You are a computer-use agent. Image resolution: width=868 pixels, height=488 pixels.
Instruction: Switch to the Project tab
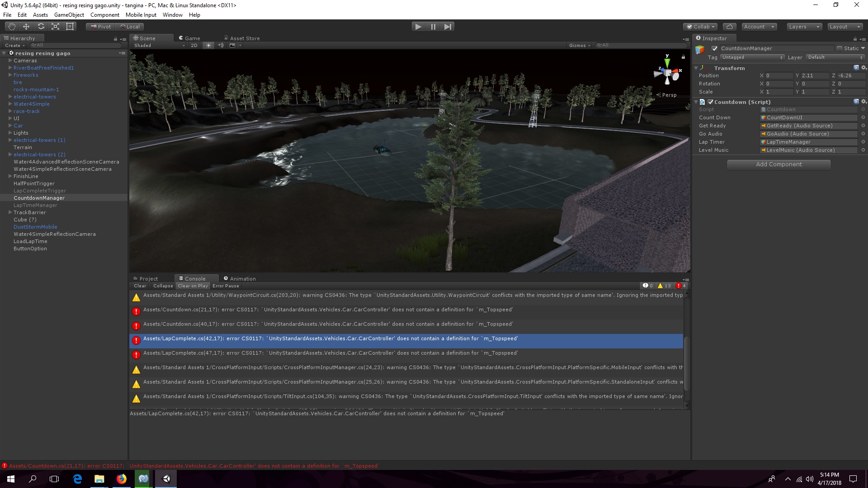point(146,279)
